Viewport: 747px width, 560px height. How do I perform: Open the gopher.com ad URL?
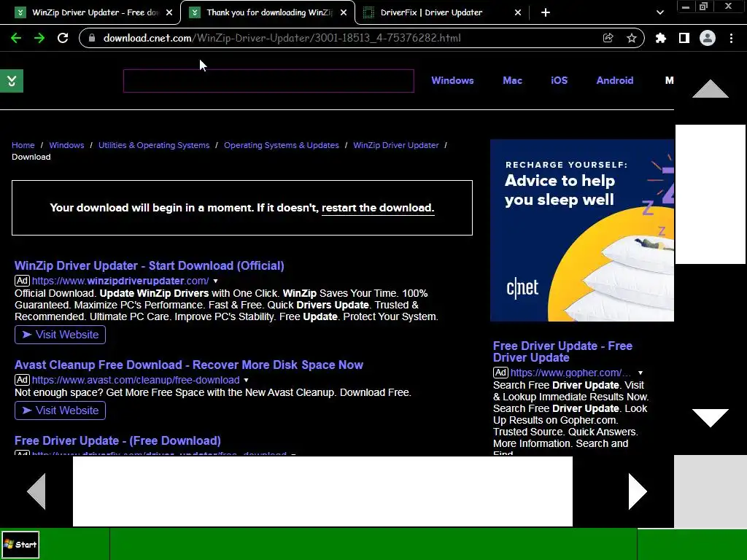(x=570, y=373)
